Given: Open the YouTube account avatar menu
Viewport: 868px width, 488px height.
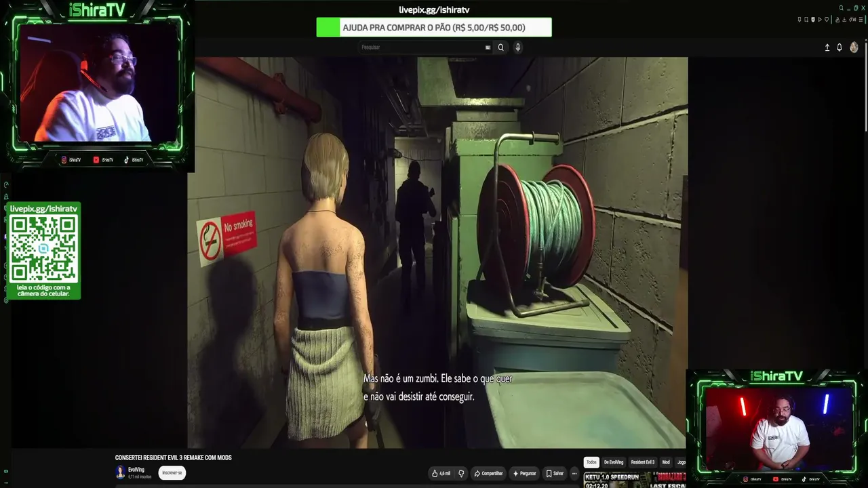Looking at the screenshot, I should click(854, 47).
